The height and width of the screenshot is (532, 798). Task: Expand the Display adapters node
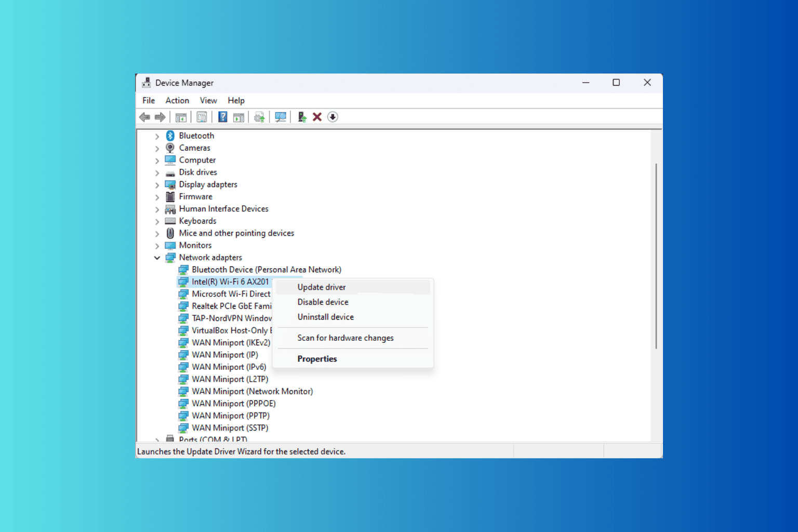(157, 185)
